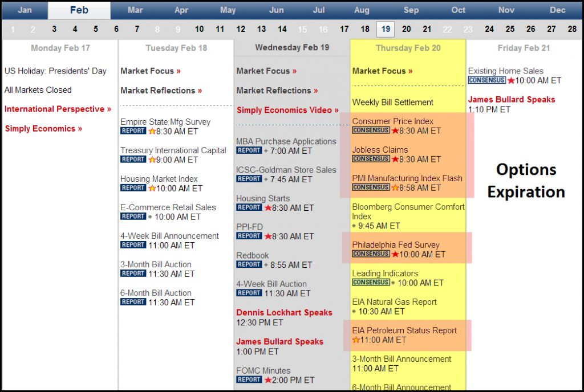Click REPORT badge under 4-Week Bill Announcement

click(133, 245)
